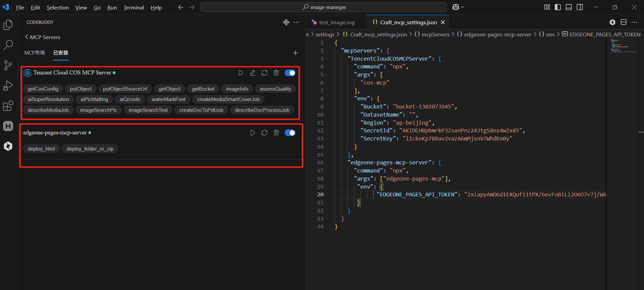Screen dimensions: 644x290
Task: Toggle primary side bar visibility
Action: tap(558, 7)
